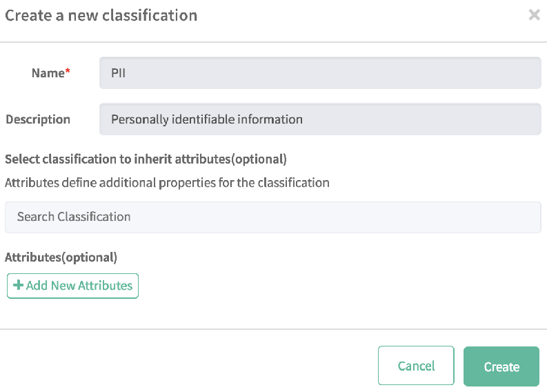Screen dimensions: 547x392
Task: Open the Search Classification box
Action: click(x=273, y=217)
